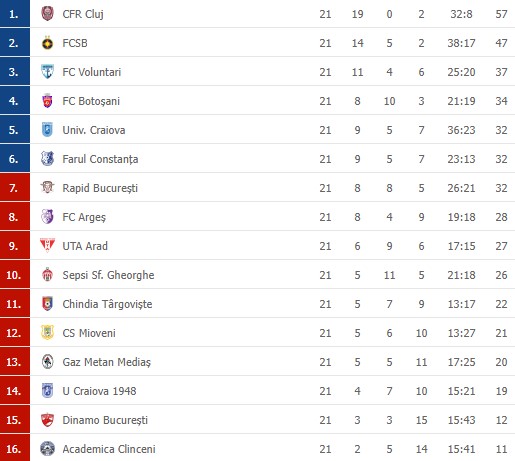
Task: Select the Rapid București crest
Action: (x=47, y=188)
